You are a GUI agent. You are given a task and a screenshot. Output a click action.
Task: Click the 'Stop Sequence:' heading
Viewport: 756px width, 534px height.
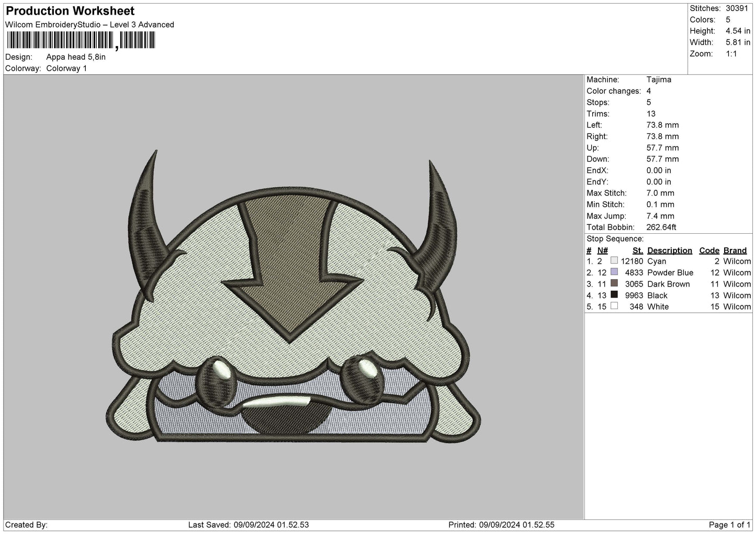click(x=615, y=239)
